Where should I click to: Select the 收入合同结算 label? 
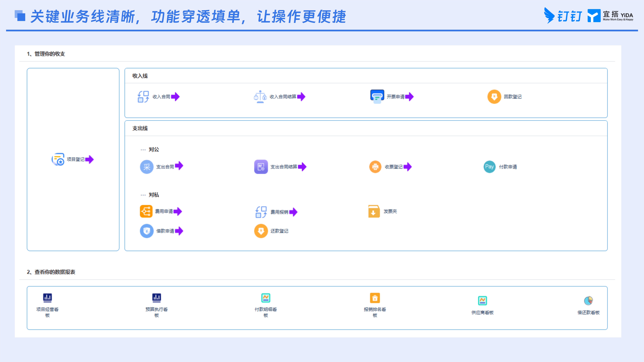(283, 97)
